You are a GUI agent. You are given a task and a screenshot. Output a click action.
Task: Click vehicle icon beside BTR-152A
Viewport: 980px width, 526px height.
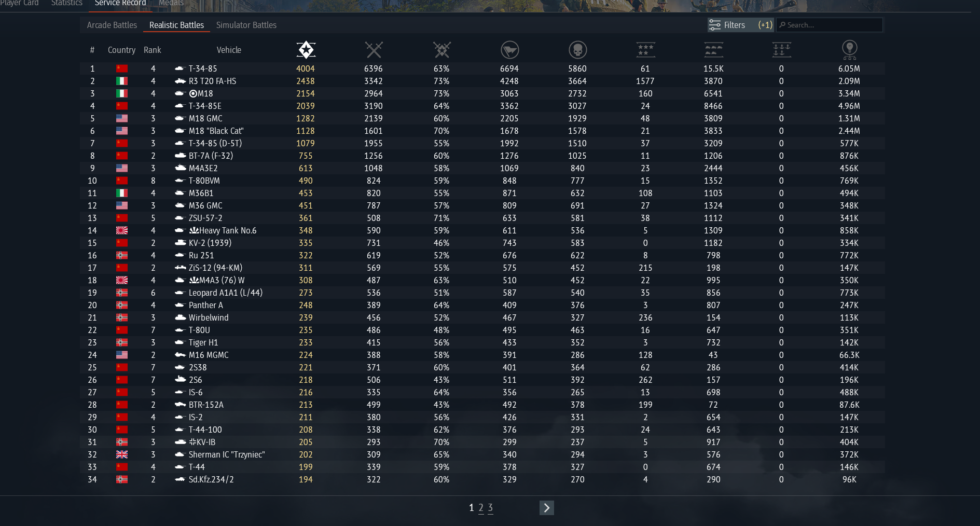click(180, 405)
